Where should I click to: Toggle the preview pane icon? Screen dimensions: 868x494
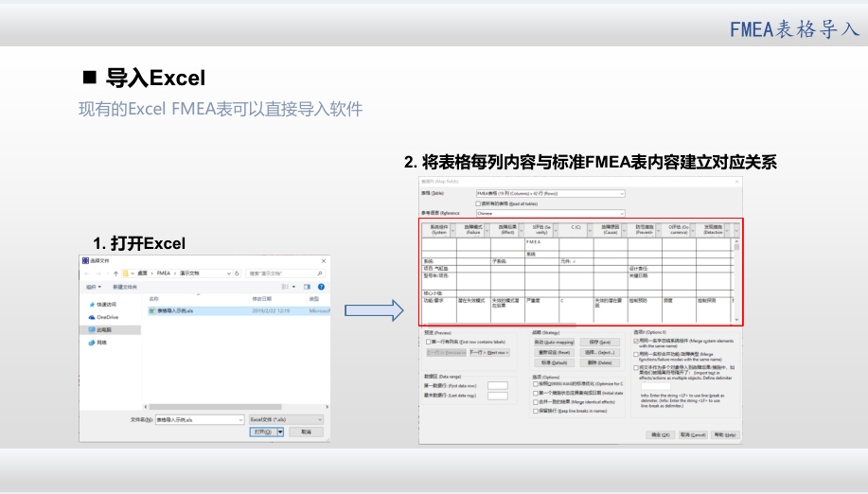(307, 286)
